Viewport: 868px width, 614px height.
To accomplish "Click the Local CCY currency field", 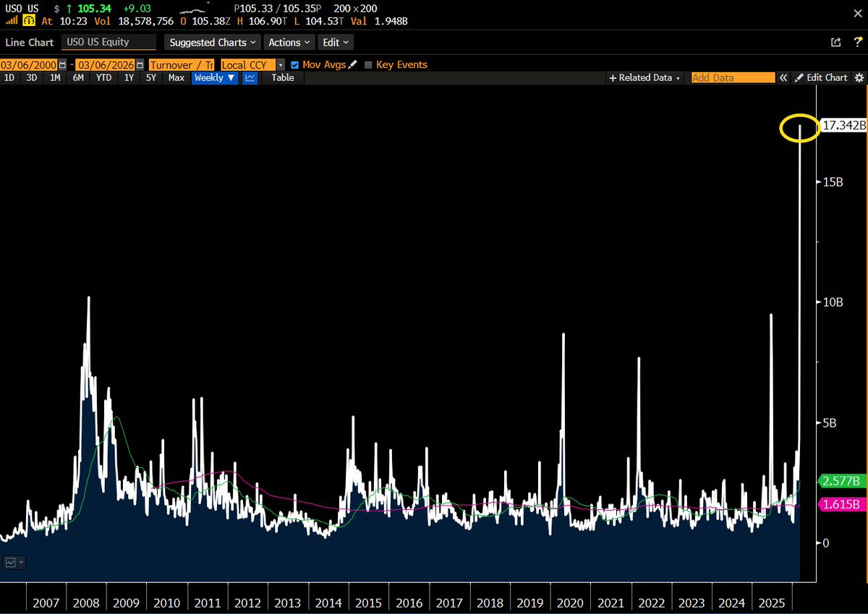I will 248,64.
